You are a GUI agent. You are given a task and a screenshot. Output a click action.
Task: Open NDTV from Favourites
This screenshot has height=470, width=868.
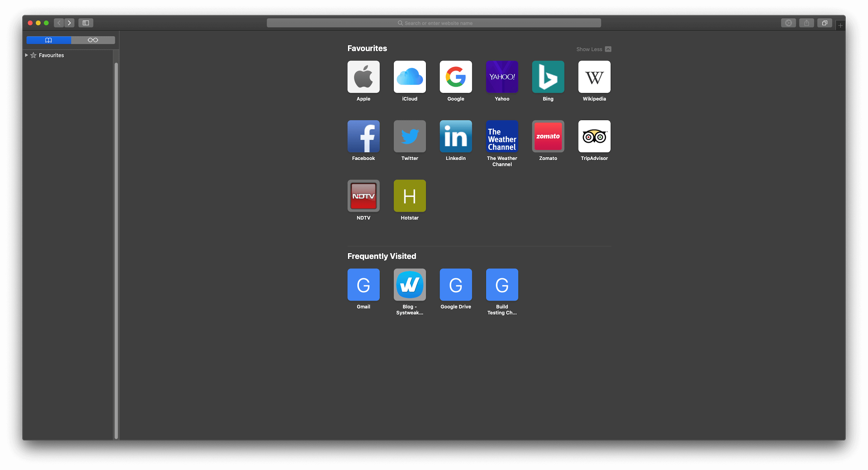(x=363, y=196)
